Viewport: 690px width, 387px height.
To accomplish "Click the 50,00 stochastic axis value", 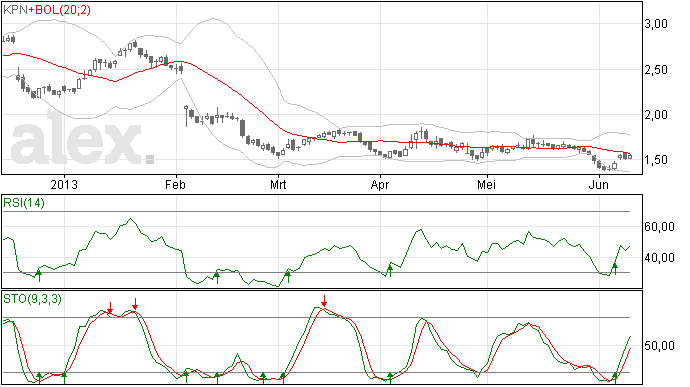I will tap(660, 346).
